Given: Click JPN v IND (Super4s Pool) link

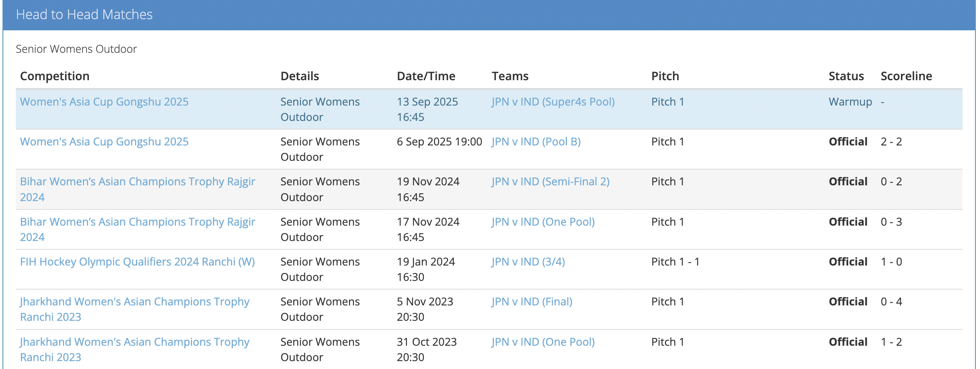Looking at the screenshot, I should pyautogui.click(x=553, y=102).
